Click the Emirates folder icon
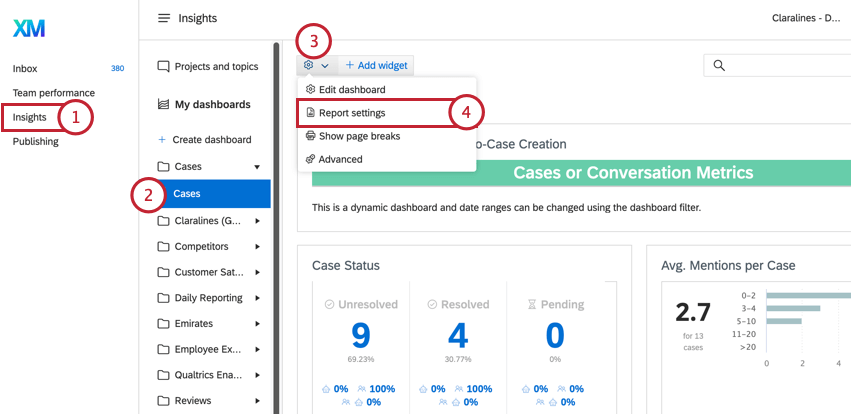 coord(163,323)
